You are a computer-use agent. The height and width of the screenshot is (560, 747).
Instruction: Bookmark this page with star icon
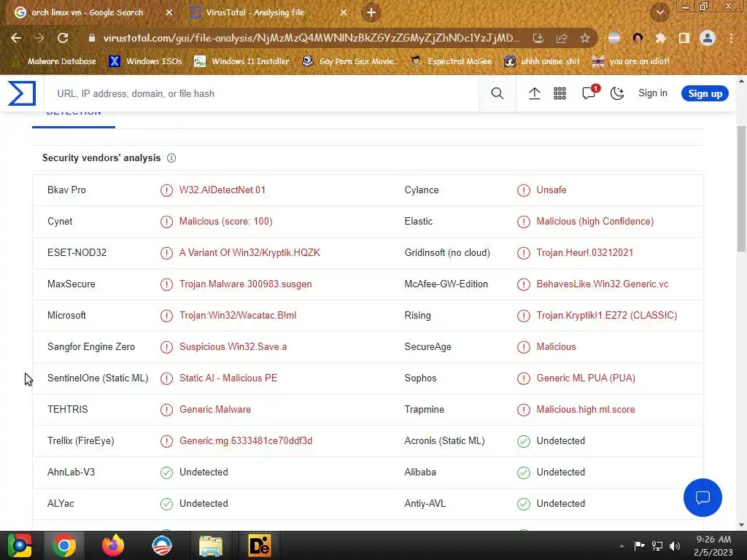[x=585, y=38]
